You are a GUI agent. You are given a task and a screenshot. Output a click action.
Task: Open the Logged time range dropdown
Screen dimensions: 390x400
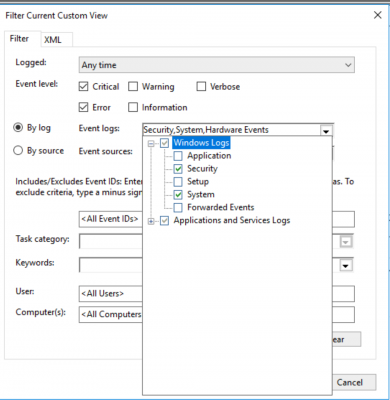tap(217, 65)
